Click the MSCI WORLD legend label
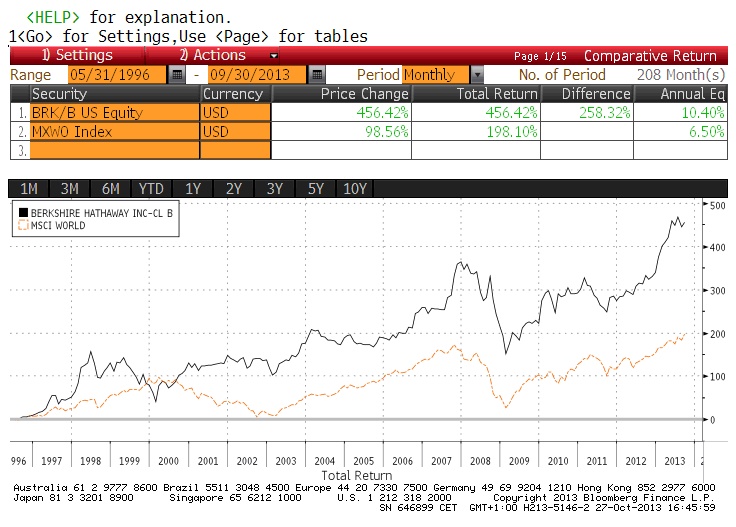Image resolution: width=736 pixels, height=527 pixels. [x=58, y=225]
